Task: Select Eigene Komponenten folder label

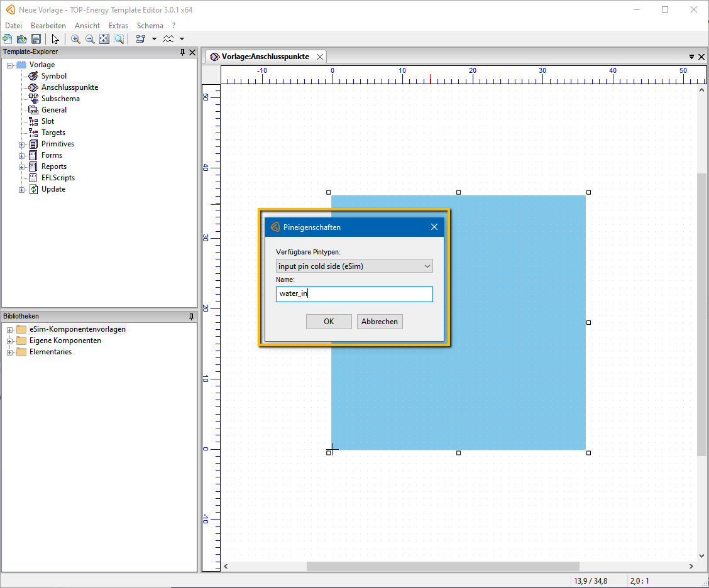Action: click(65, 340)
